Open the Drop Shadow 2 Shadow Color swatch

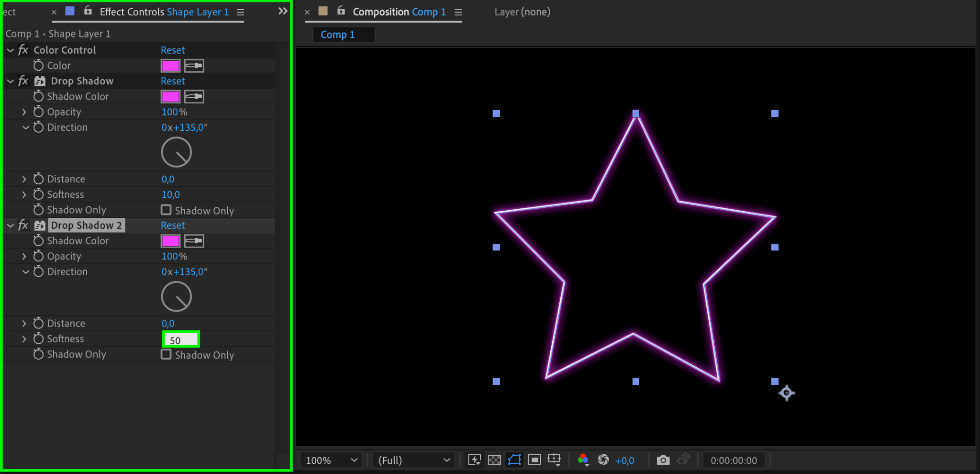tap(170, 241)
